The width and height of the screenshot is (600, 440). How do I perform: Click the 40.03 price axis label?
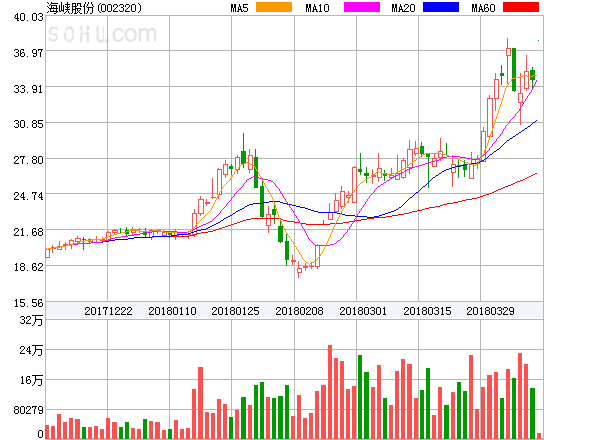(x=29, y=17)
